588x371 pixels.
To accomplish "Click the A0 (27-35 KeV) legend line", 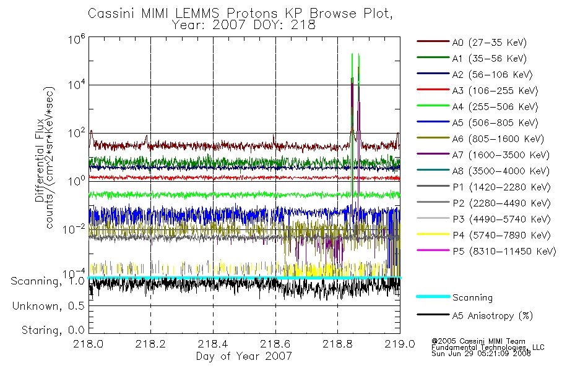I will coord(433,41).
